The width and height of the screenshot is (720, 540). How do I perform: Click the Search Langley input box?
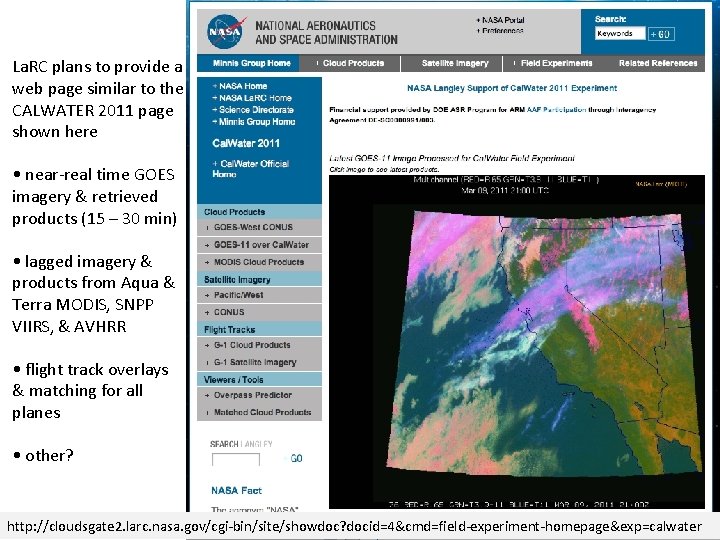[236, 459]
